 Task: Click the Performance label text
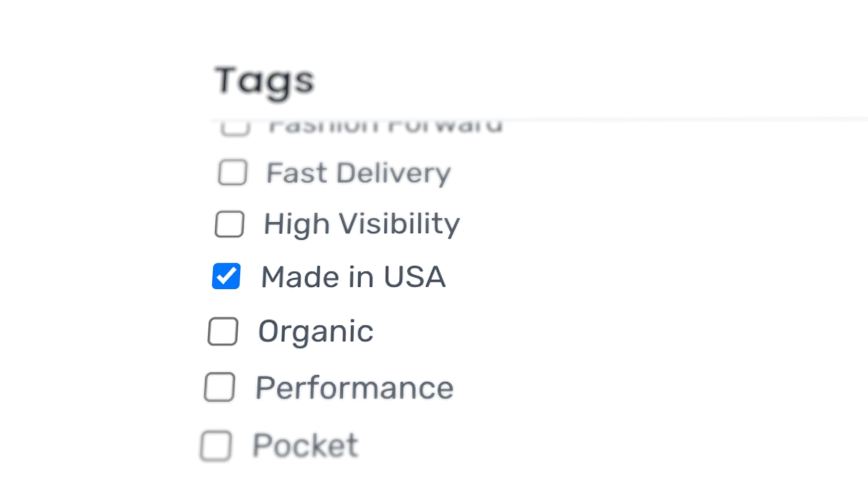pos(354,388)
